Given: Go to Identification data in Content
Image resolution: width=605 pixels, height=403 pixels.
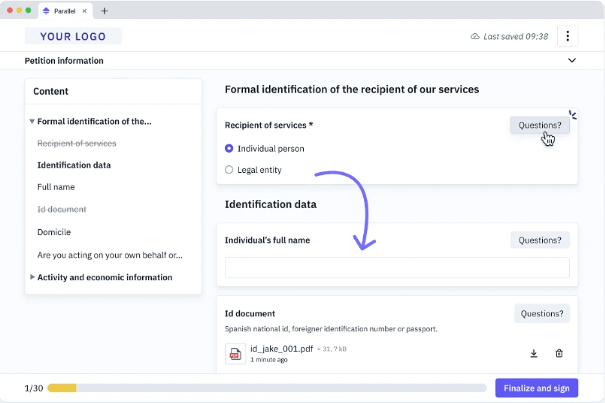Looking at the screenshot, I should click(73, 165).
